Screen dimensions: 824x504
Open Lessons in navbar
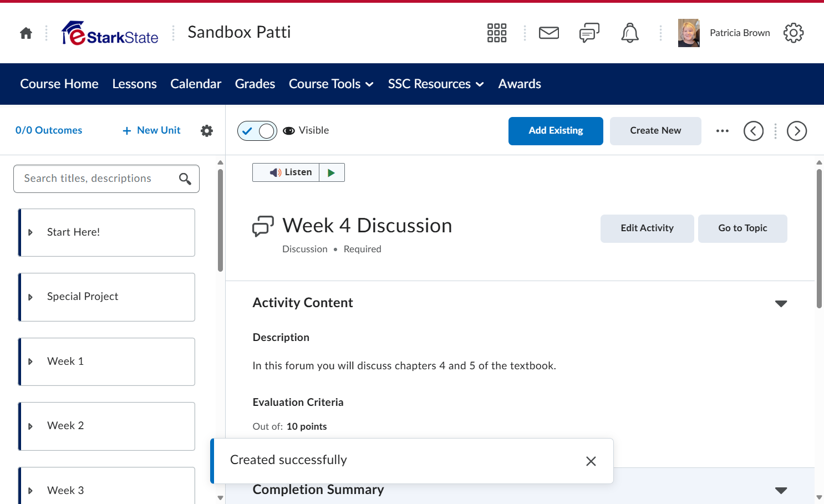tap(134, 84)
